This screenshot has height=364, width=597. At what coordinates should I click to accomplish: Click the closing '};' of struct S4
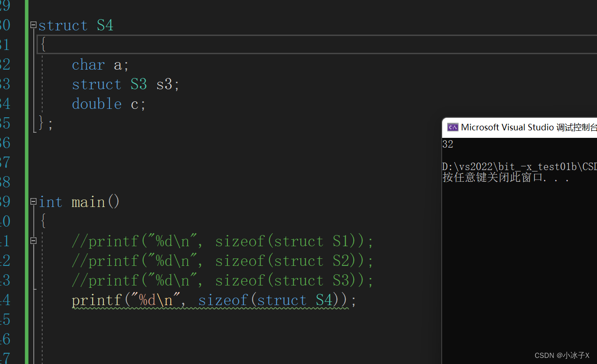tap(46, 123)
